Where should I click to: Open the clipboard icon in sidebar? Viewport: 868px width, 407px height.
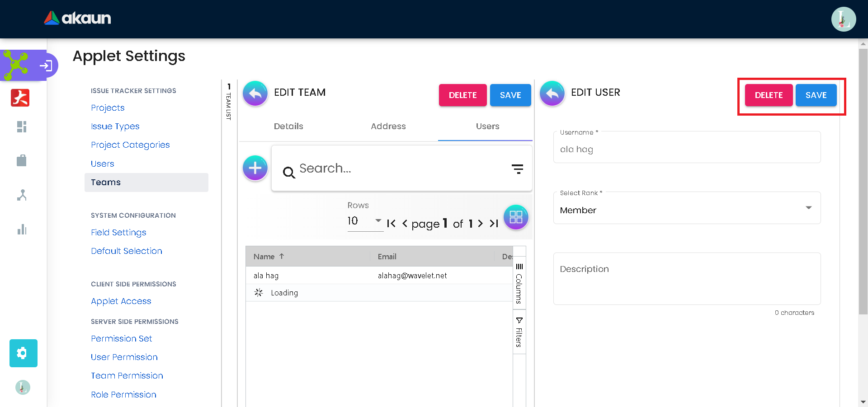(22, 160)
